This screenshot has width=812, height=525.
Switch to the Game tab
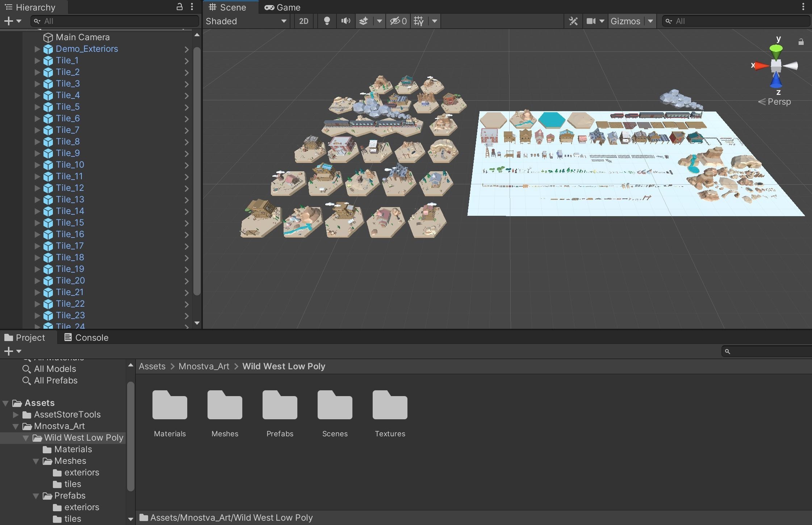[x=282, y=7]
